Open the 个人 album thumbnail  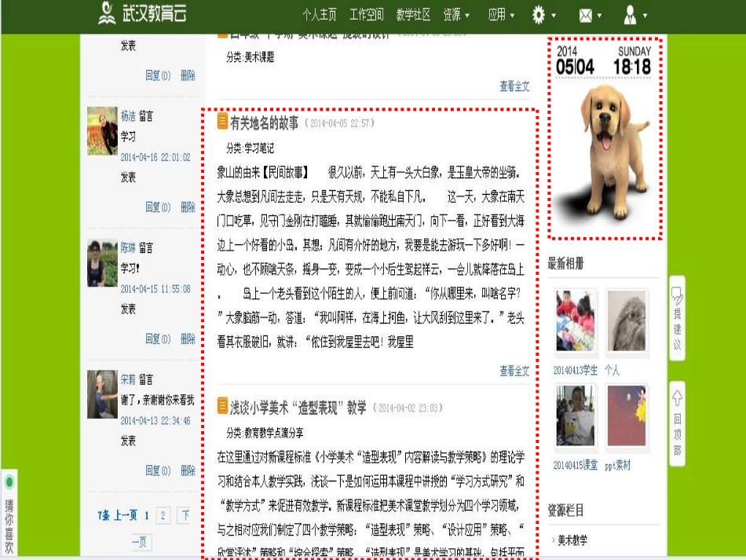pos(627,320)
